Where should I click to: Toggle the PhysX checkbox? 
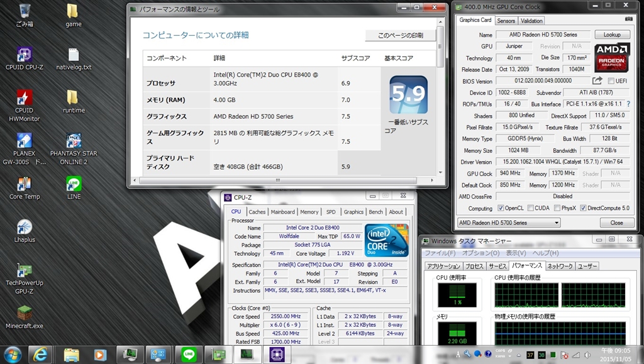click(557, 208)
